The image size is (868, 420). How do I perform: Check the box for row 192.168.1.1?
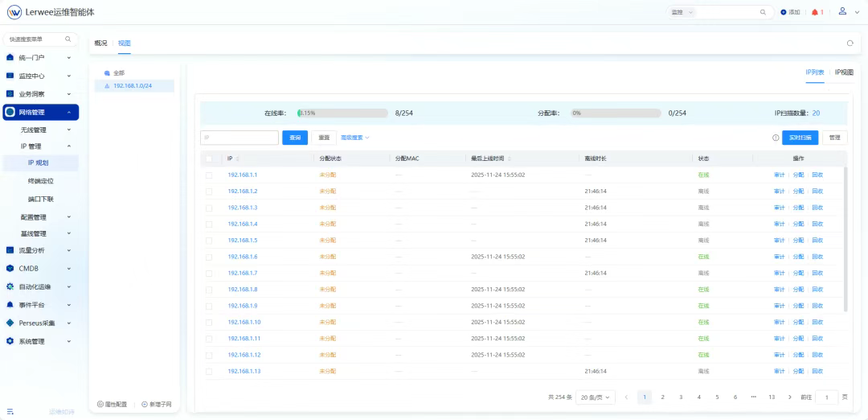click(x=209, y=175)
